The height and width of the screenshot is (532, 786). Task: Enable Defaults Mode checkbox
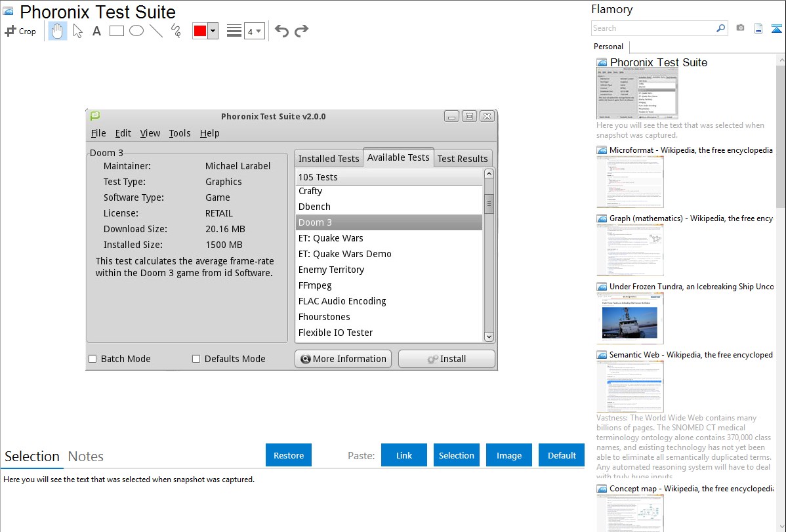[196, 359]
